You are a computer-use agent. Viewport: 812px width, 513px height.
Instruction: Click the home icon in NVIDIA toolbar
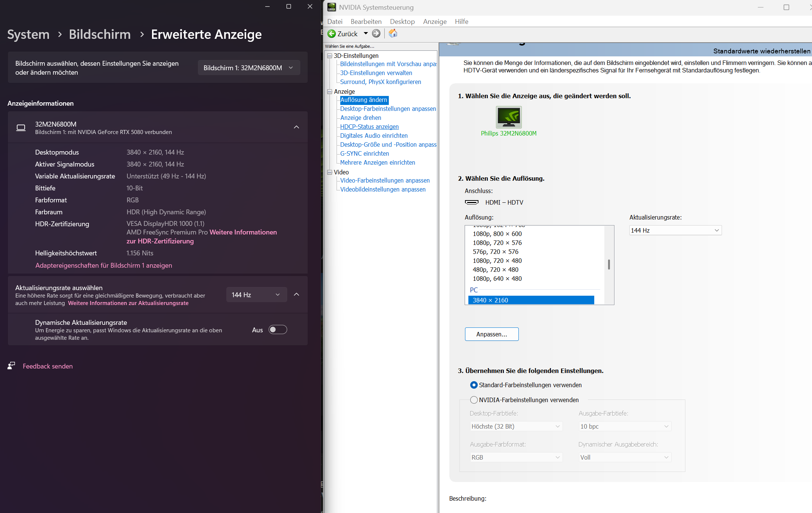tap(393, 33)
